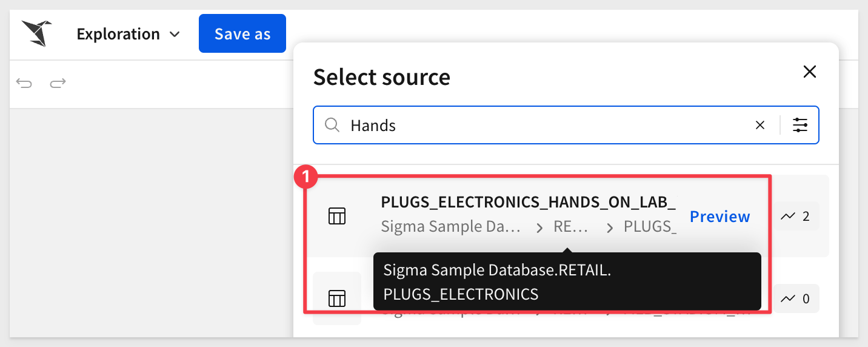Click the usage count badge showing 2
This screenshot has height=347, width=868.
(796, 216)
